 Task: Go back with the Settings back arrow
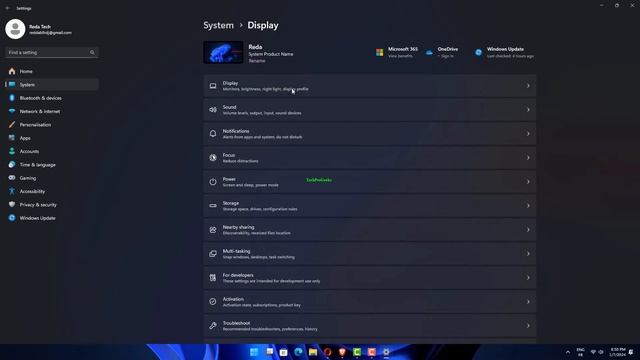click(x=7, y=8)
